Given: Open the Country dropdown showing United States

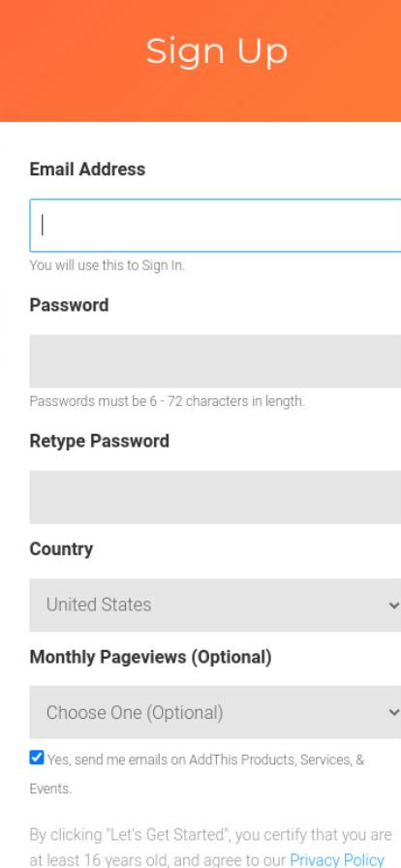Looking at the screenshot, I should tap(215, 605).
